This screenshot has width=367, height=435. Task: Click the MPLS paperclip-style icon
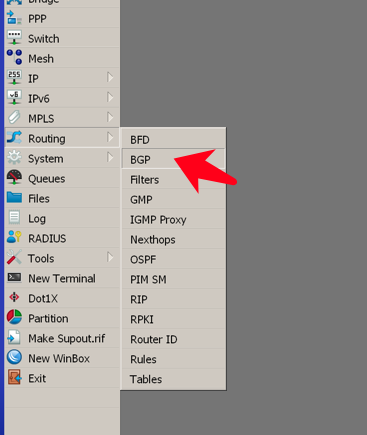[x=14, y=118]
